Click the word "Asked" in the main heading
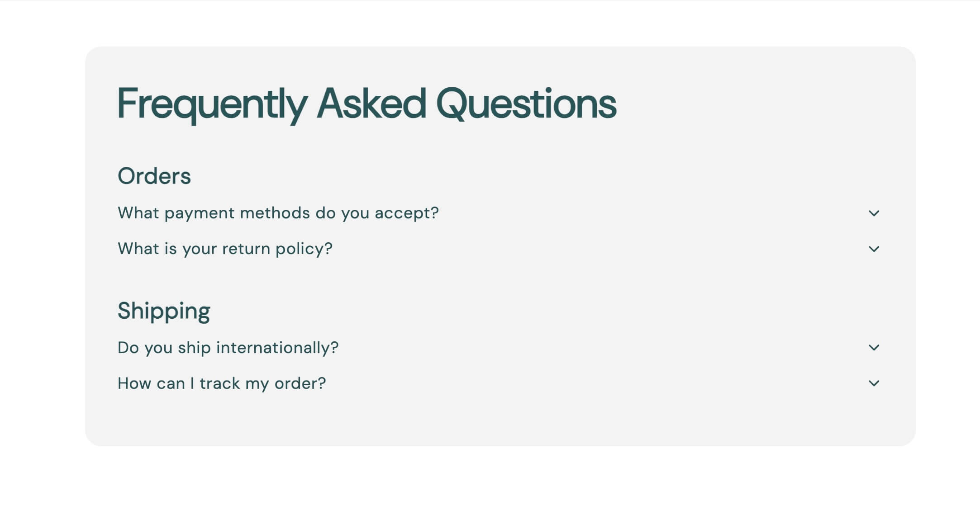The image size is (980, 519). (x=371, y=103)
